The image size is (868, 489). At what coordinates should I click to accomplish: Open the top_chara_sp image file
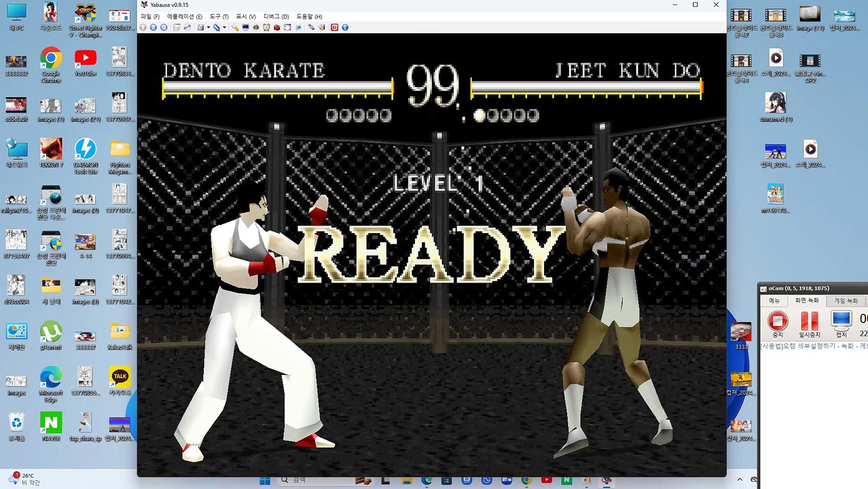[85, 427]
